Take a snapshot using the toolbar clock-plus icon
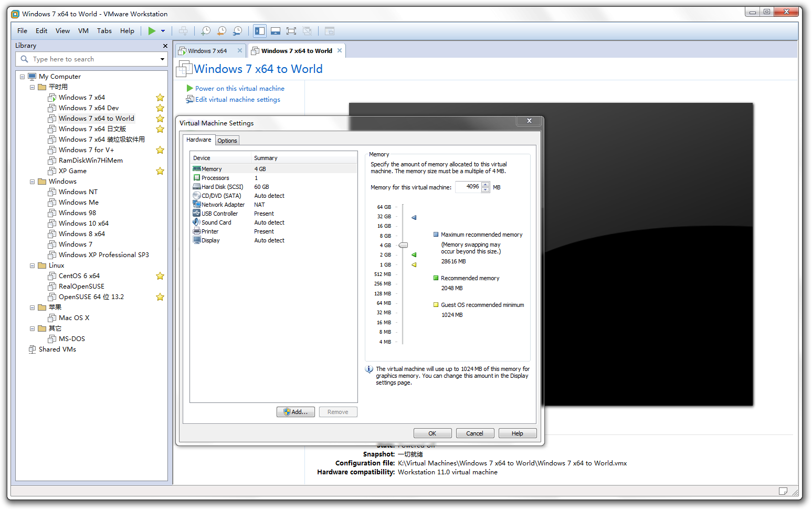Screen dimensions: 812x510 206,31
